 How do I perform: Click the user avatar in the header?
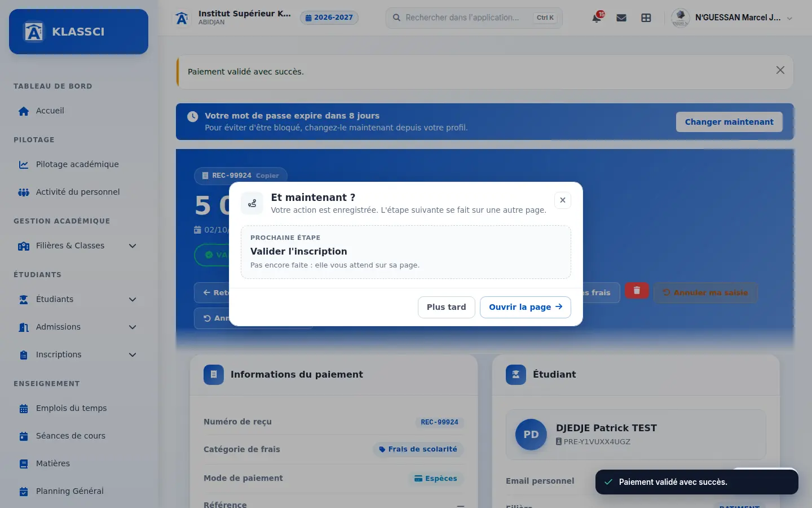[x=681, y=18]
